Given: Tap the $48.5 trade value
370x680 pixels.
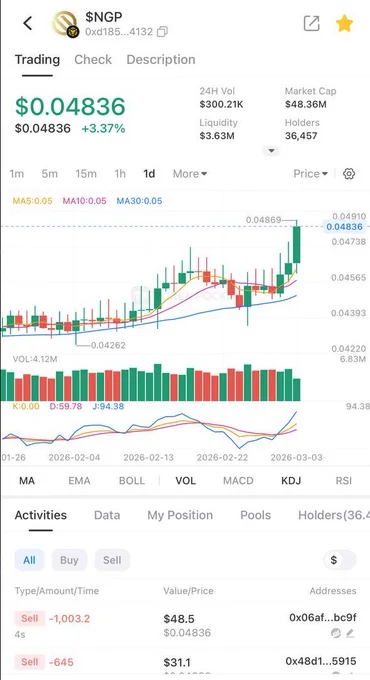Looking at the screenshot, I should click(x=179, y=619).
